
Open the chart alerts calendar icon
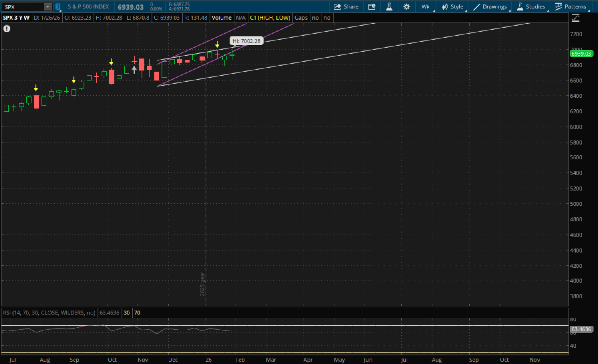[x=372, y=7]
